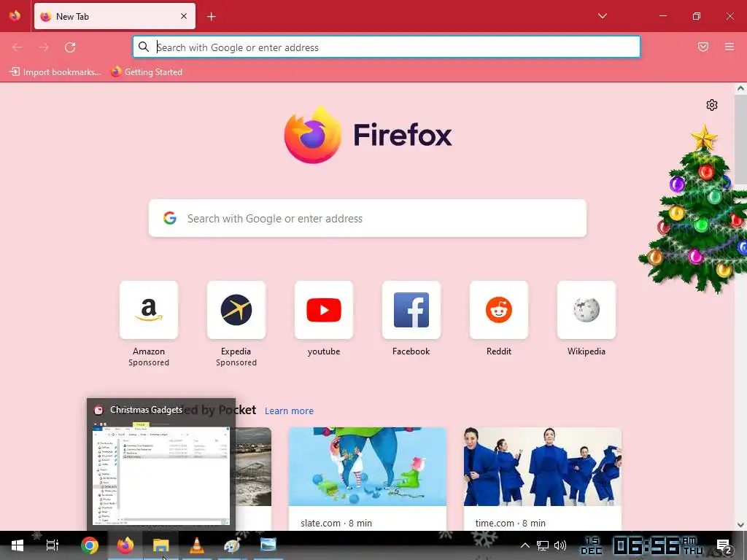Screen dimensions: 747x560
Task: Open Getting Started bookmark
Action: click(147, 72)
